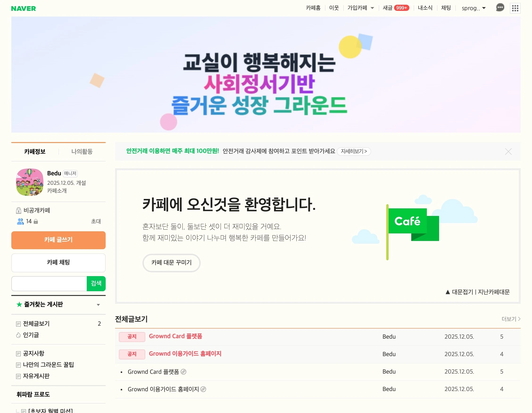This screenshot has height=413, width=532.
Task: Open the chat bubble notifications icon
Action: tap(500, 8)
